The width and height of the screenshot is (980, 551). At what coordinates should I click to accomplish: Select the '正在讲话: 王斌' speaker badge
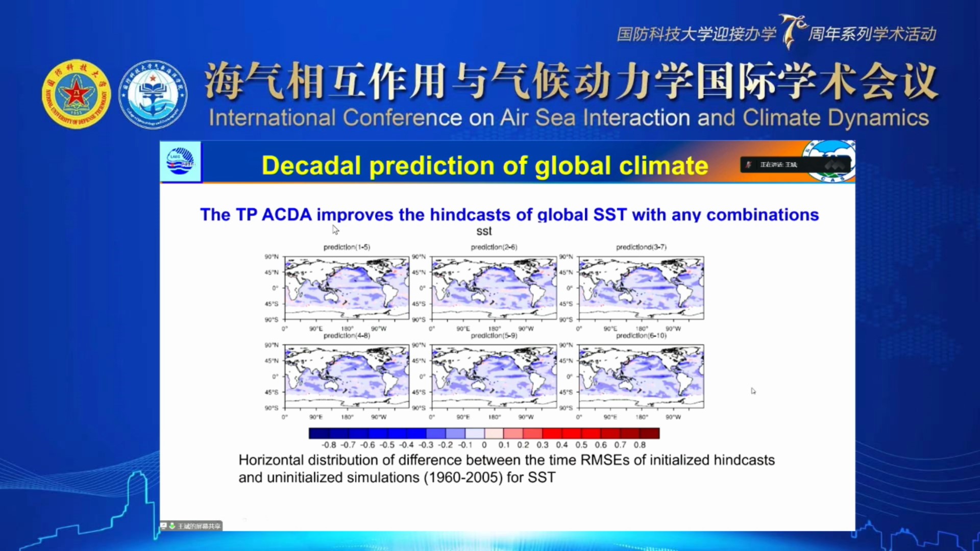pyautogui.click(x=796, y=165)
